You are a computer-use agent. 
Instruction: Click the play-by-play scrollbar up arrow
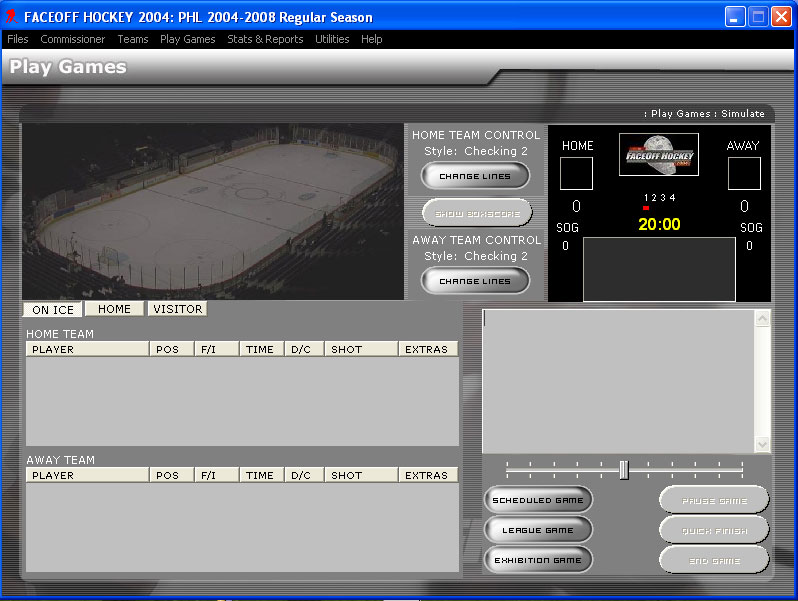click(x=762, y=319)
